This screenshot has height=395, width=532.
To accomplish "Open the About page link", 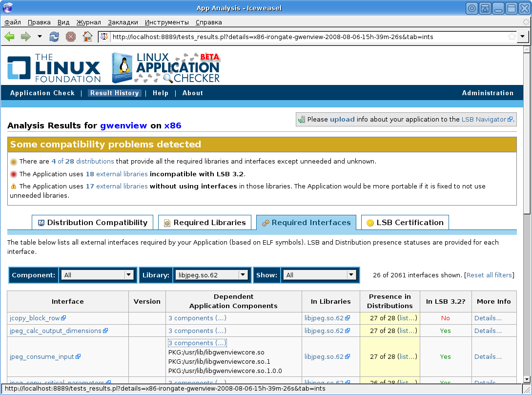I will pyautogui.click(x=193, y=93).
